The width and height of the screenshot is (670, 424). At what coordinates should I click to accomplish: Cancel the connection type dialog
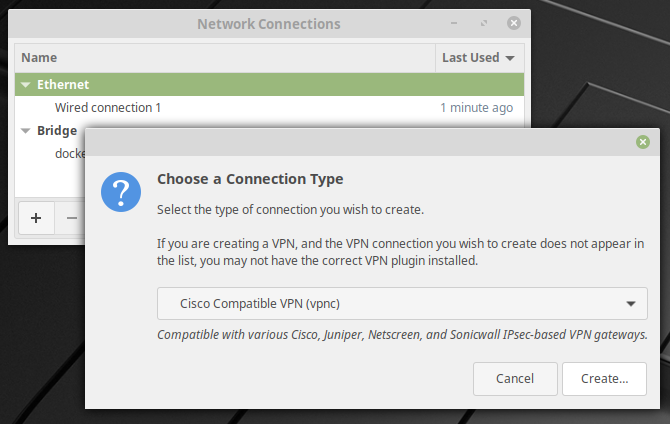click(515, 379)
